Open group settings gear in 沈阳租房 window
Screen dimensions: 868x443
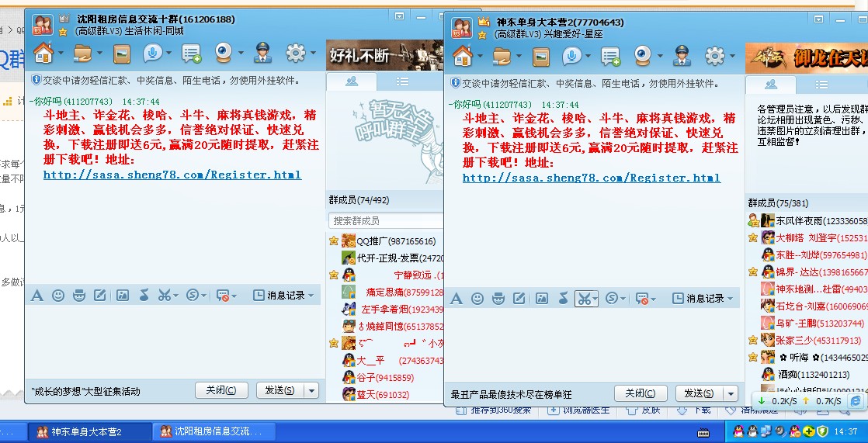[x=296, y=53]
